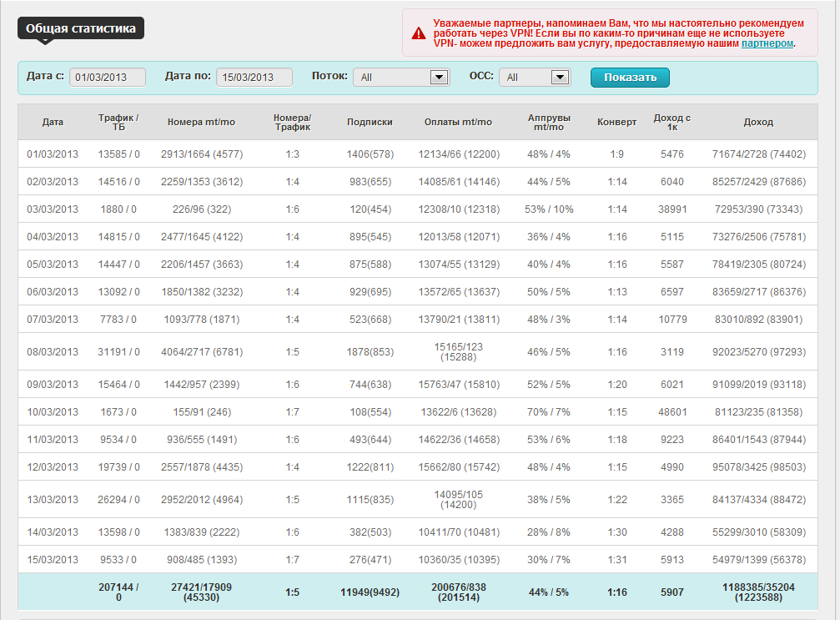Viewport: 840px width, 620px height.
Task: Click payments value 15165/123 (15288)
Action: click(459, 352)
